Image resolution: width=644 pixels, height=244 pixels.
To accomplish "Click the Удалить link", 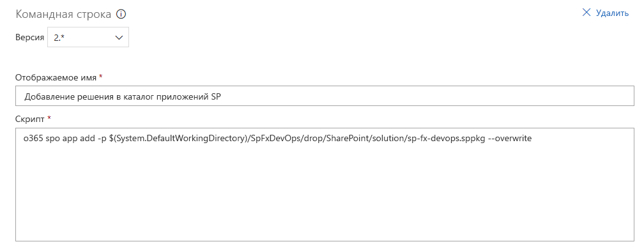I will [612, 13].
